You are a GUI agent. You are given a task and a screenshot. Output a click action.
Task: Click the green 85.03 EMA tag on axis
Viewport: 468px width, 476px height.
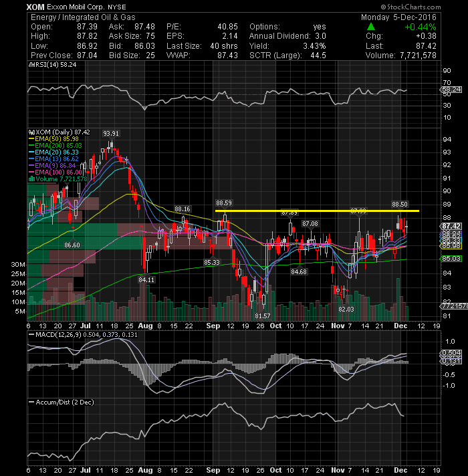[451, 259]
